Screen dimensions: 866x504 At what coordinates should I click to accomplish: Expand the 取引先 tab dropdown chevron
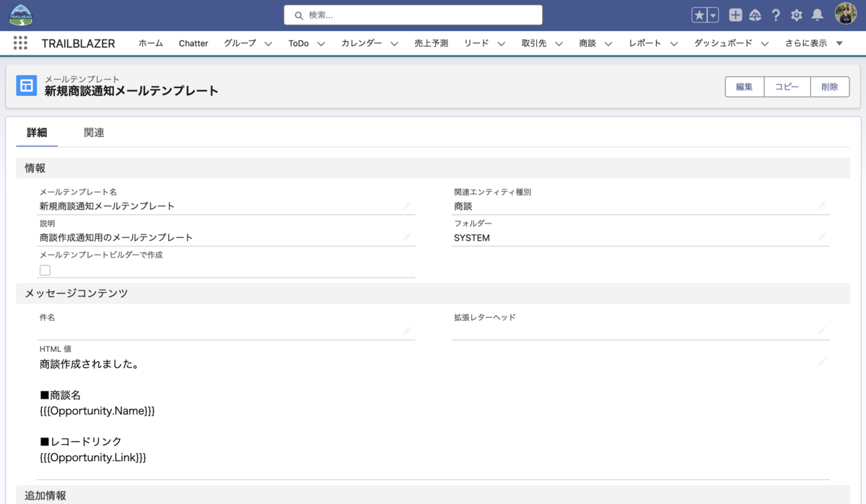pyautogui.click(x=559, y=44)
